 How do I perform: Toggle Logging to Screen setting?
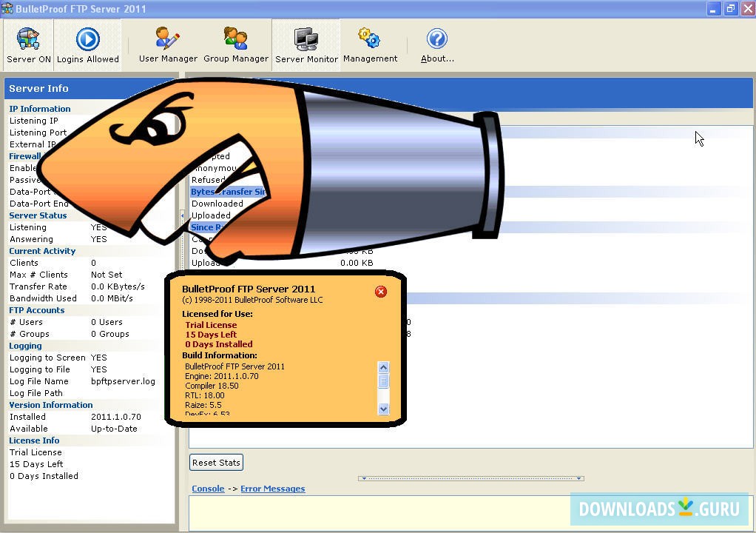(47, 358)
